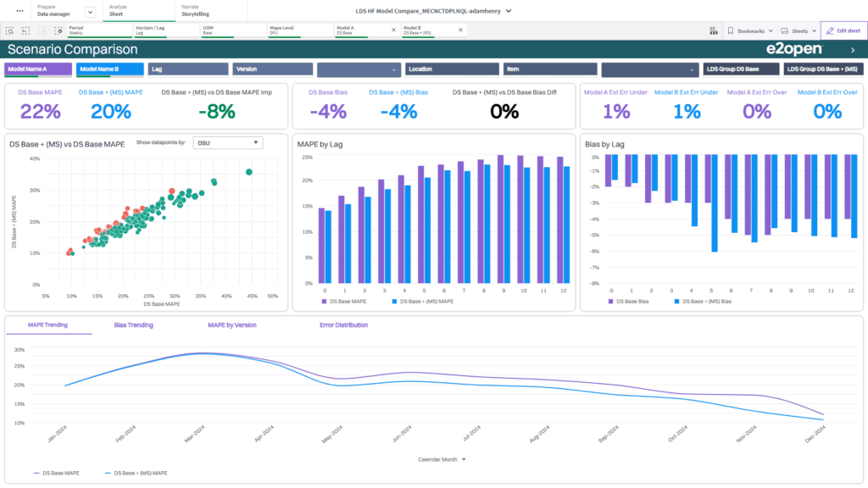The height and width of the screenshot is (488, 868).
Task: Click the Model Name A filter button
Action: coord(39,69)
